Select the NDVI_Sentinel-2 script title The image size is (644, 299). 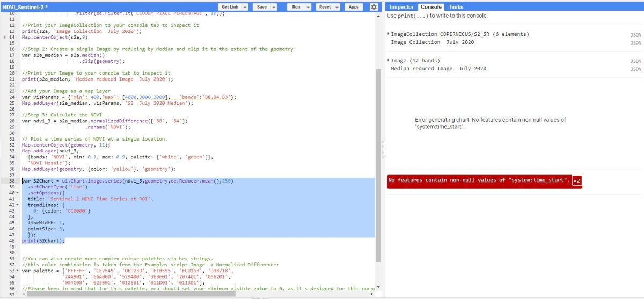coord(25,7)
